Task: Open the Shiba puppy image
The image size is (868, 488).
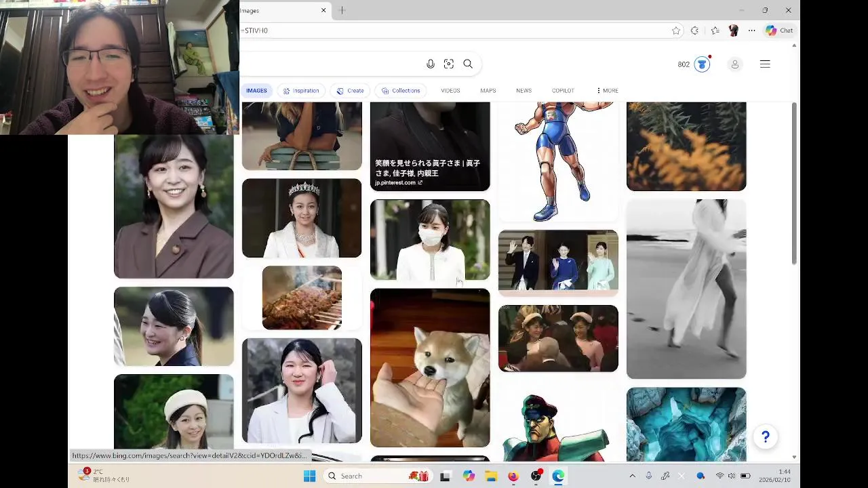Action: pos(430,368)
